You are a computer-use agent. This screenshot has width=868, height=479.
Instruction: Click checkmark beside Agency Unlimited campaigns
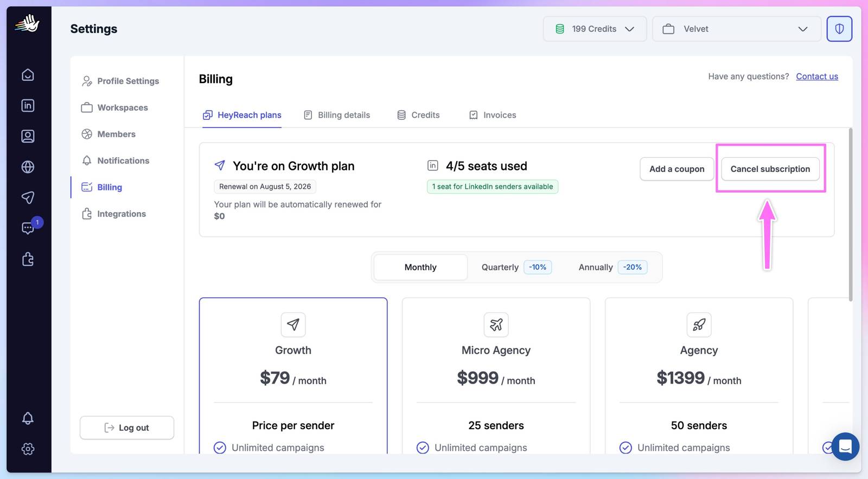click(x=626, y=448)
